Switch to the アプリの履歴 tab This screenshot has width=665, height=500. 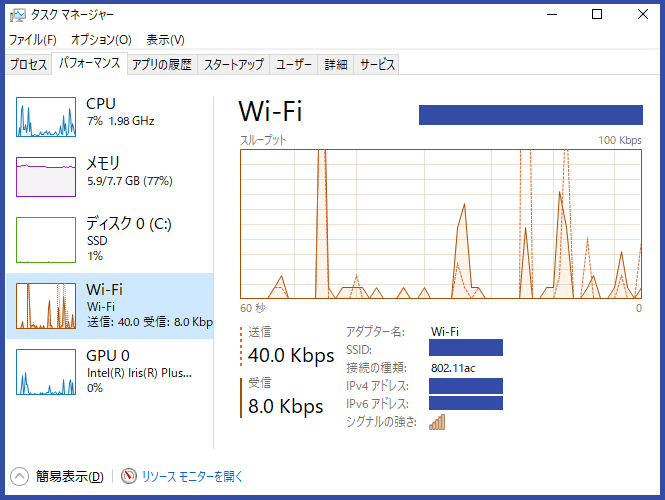point(162,64)
